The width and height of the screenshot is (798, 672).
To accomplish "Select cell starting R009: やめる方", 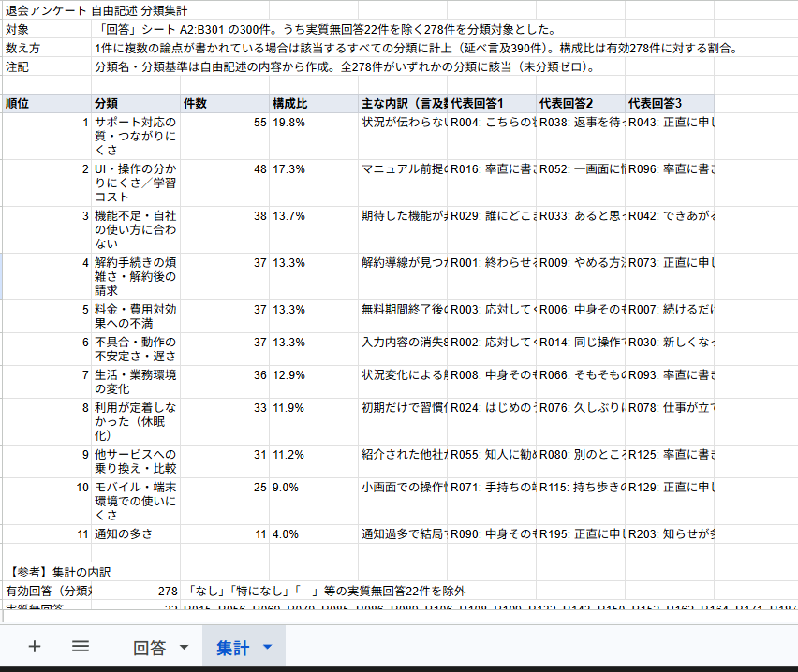I will [x=581, y=276].
